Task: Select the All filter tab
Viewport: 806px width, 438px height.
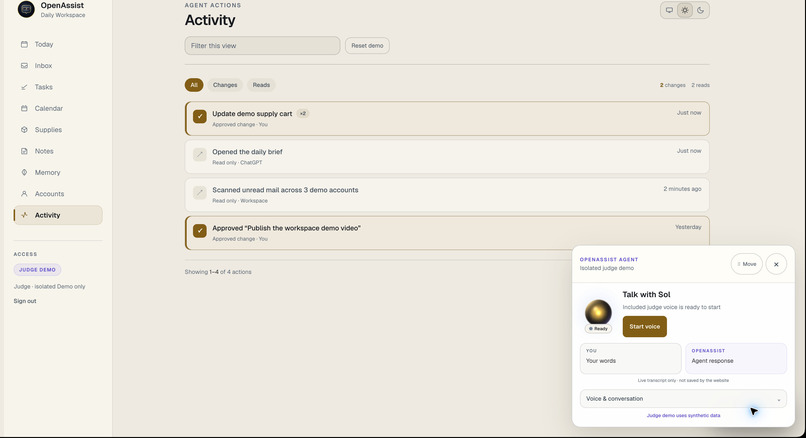Action: coord(194,85)
